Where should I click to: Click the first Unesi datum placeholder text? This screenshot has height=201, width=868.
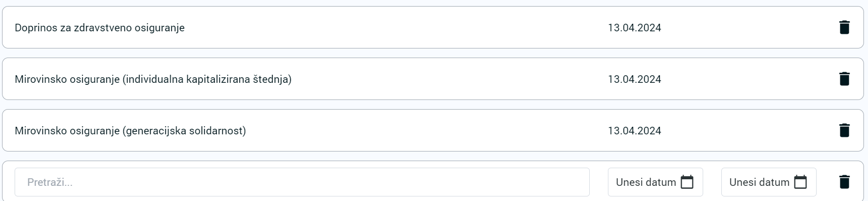tap(646, 182)
